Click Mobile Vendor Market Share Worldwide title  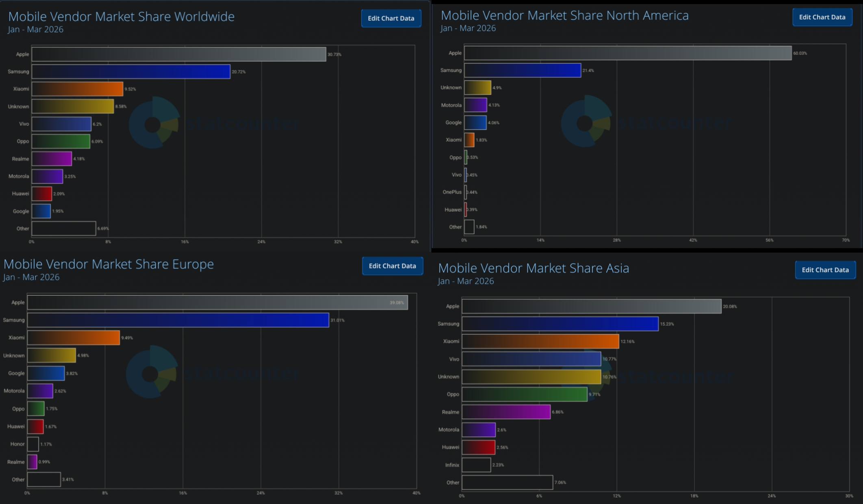[x=121, y=17]
